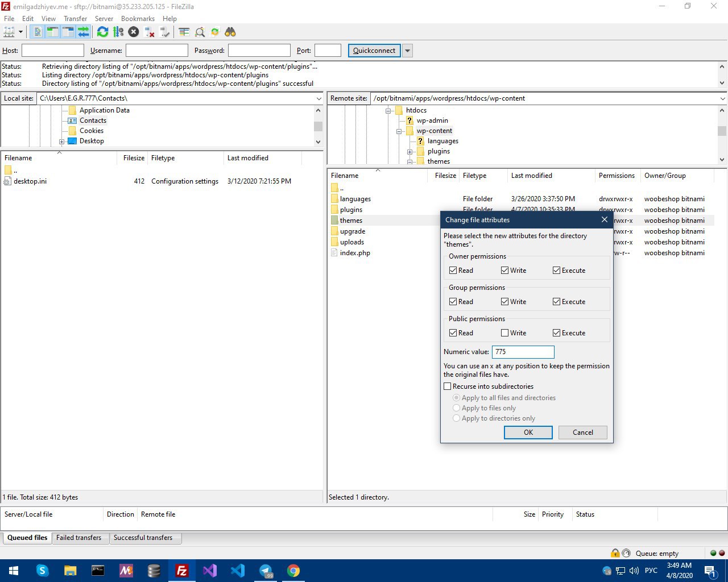
Task: Cancel current operation icon
Action: pos(134,32)
